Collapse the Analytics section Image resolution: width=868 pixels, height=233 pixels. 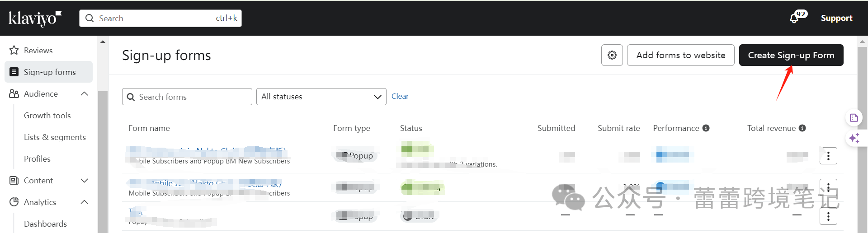(84, 202)
